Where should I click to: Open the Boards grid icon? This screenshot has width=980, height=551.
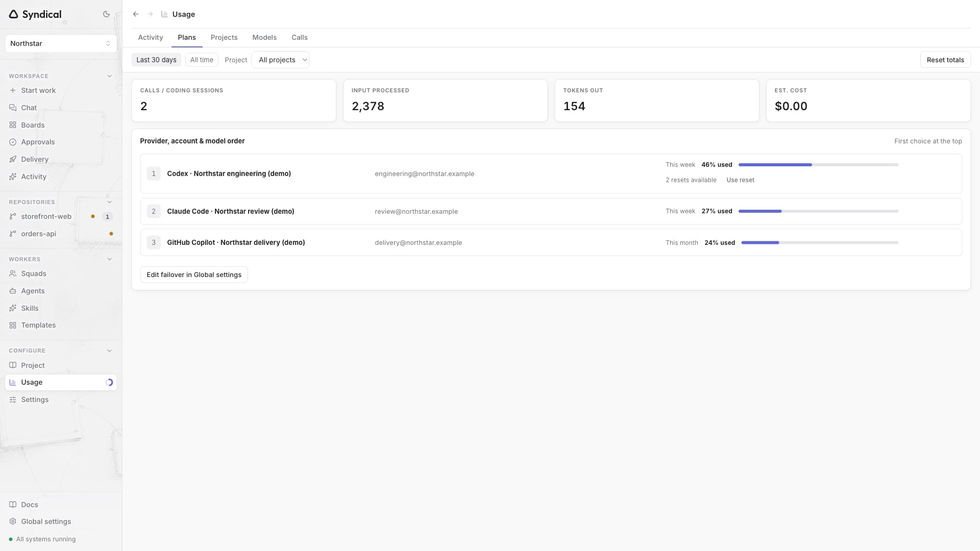pyautogui.click(x=13, y=125)
